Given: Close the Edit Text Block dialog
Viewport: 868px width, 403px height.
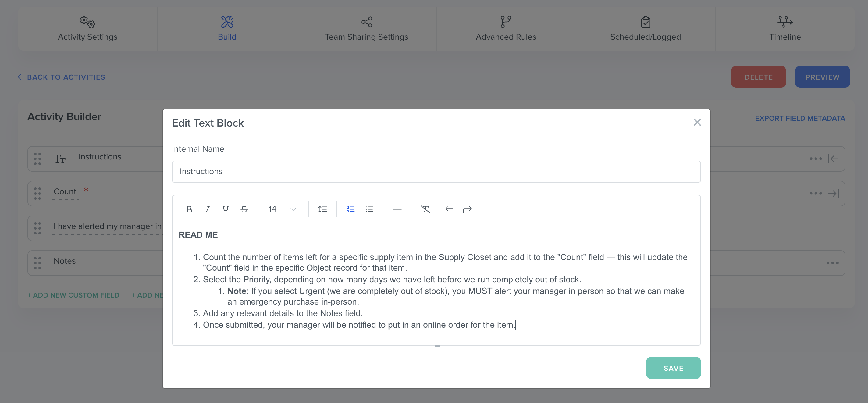Looking at the screenshot, I should click(697, 122).
